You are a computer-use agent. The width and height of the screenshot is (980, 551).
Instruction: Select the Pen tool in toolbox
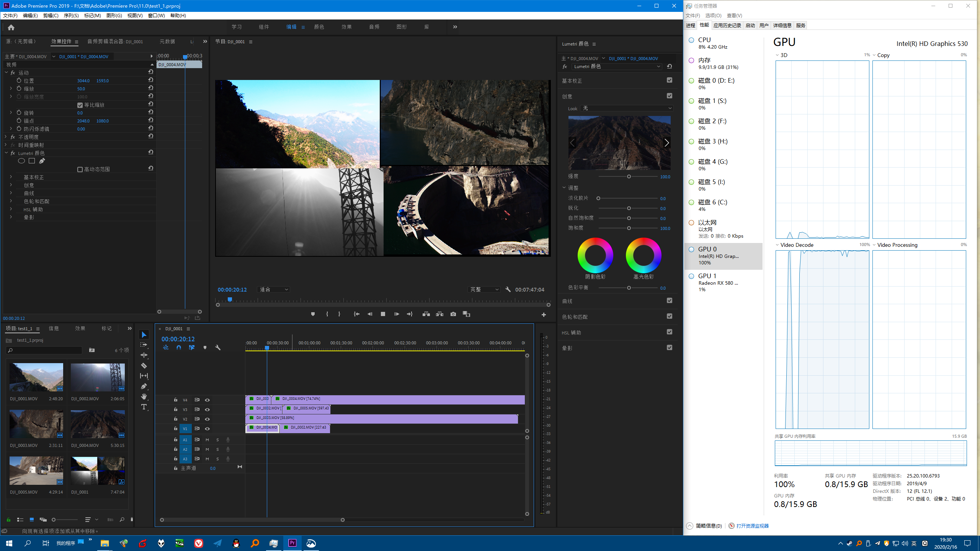(144, 386)
